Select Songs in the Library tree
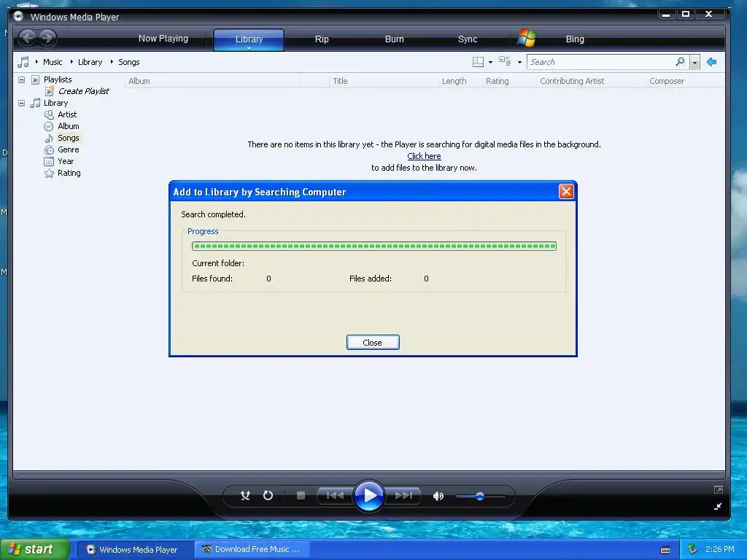 69,138
